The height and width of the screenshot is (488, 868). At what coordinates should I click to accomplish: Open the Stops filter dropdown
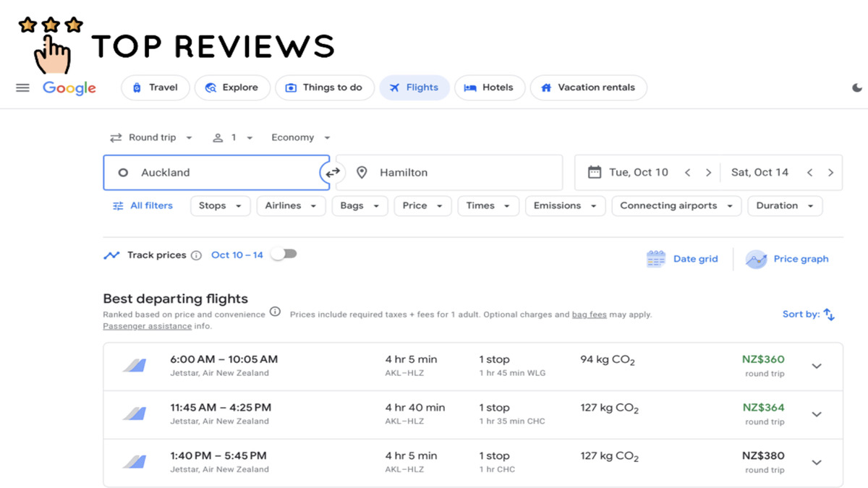click(221, 206)
